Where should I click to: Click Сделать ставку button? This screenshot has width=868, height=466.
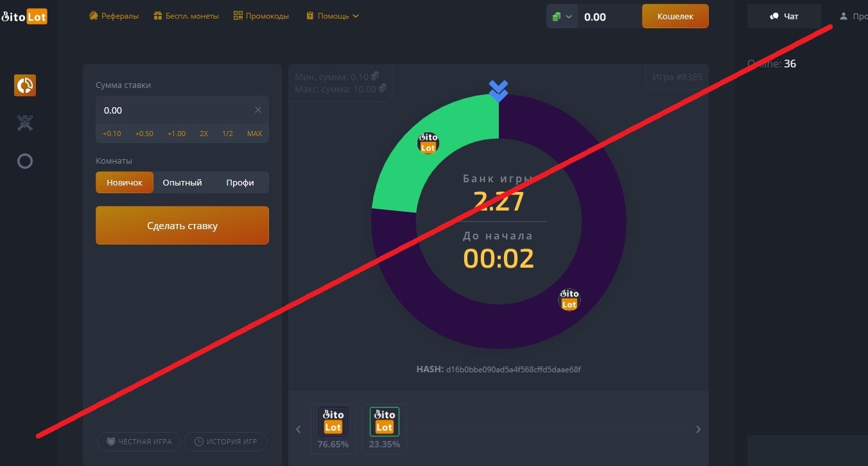coord(182,225)
